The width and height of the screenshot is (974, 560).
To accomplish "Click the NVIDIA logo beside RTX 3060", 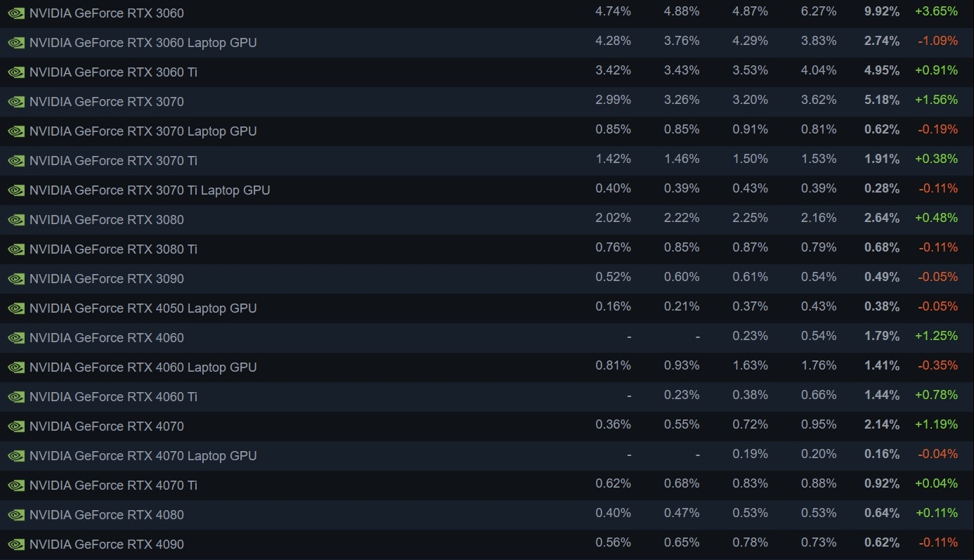I will 16,13.
